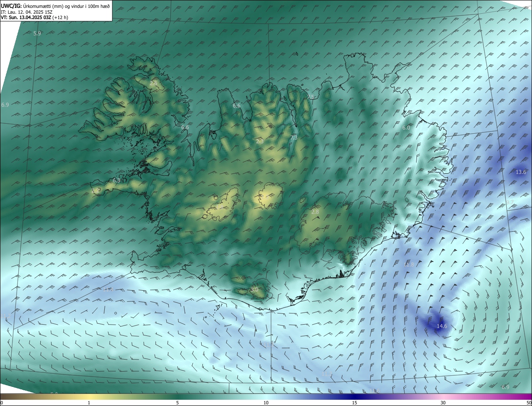Click the 15 tick on the color scale

[x=355, y=403]
